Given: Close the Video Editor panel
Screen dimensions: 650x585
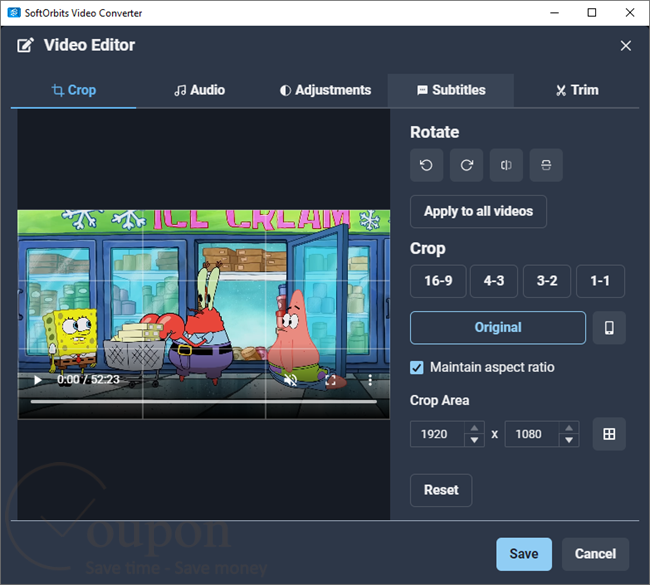Looking at the screenshot, I should [626, 46].
